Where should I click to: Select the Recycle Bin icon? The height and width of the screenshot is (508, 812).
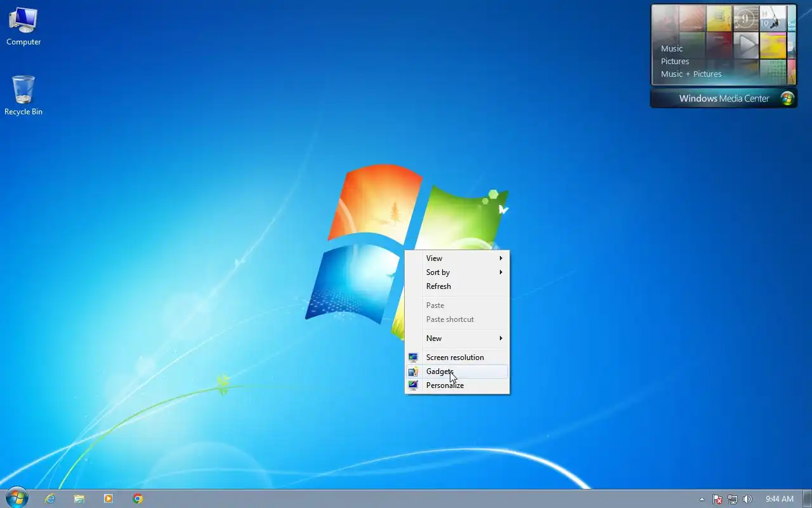[23, 95]
